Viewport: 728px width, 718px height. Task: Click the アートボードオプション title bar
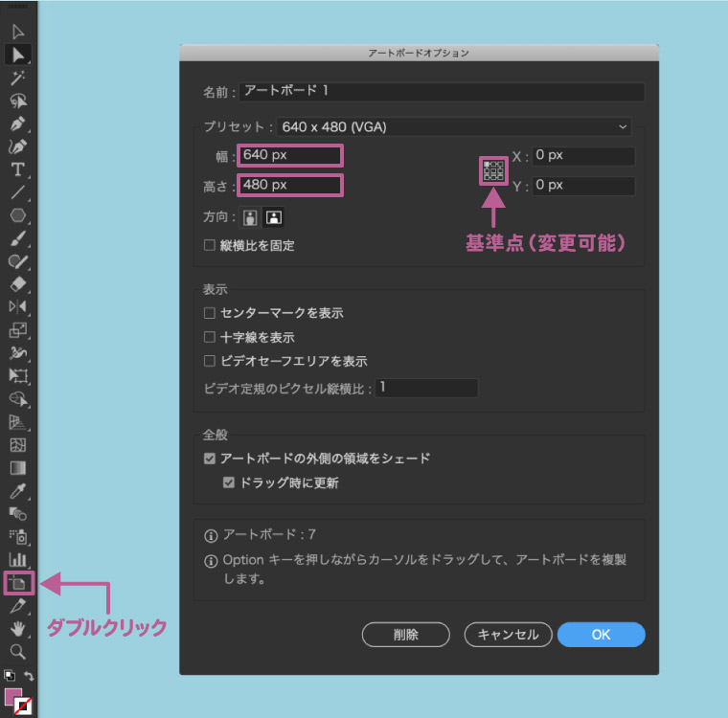click(419, 53)
